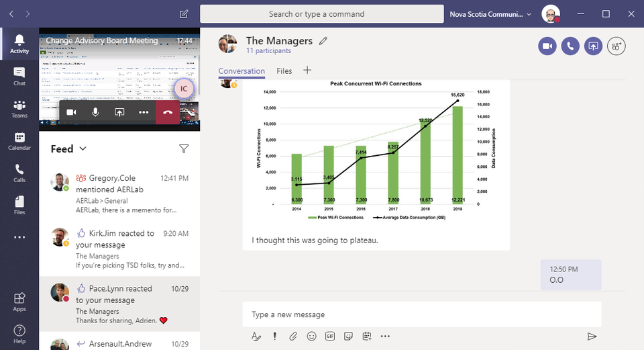Click the Type a new message field
Screen dimensions: 644x350
[x=421, y=314]
